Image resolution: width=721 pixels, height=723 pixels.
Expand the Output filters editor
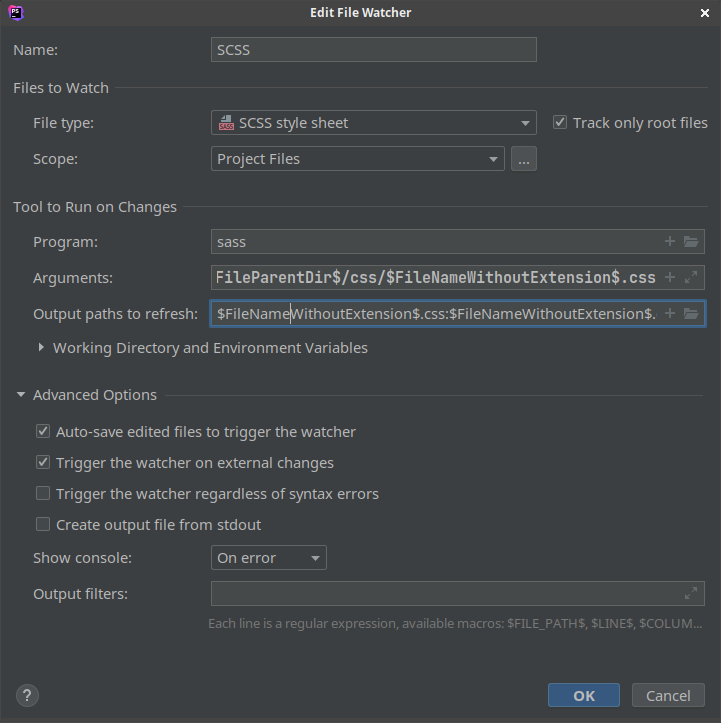click(x=691, y=593)
